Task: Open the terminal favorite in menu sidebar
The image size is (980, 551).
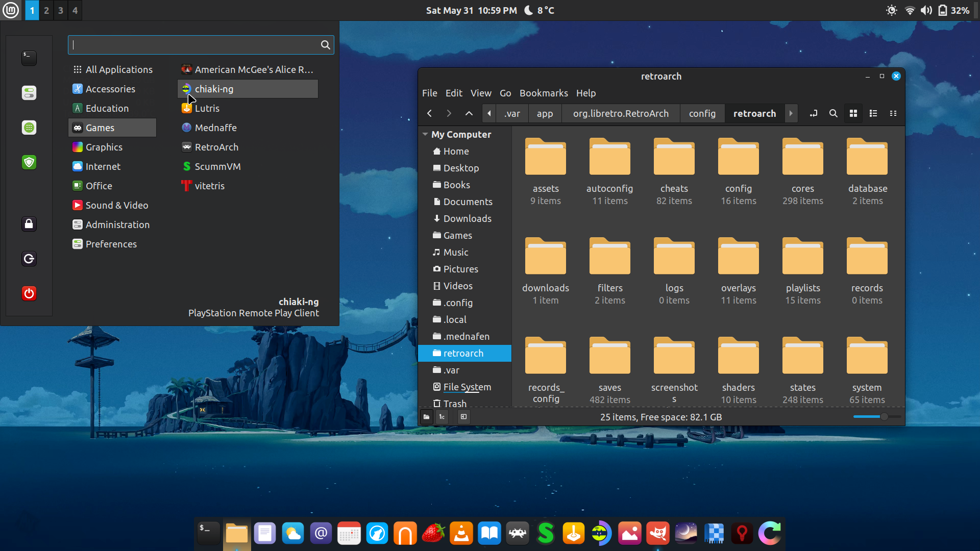Action: 29,58
